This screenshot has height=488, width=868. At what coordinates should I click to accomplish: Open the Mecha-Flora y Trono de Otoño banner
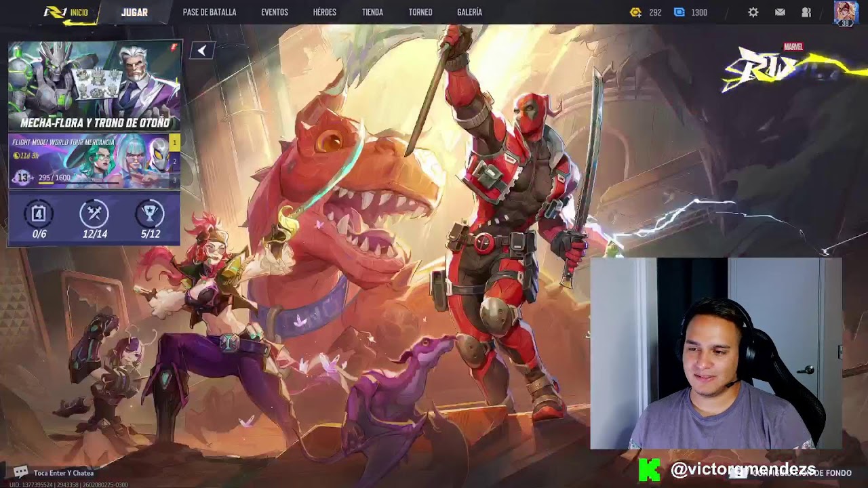pyautogui.click(x=94, y=86)
